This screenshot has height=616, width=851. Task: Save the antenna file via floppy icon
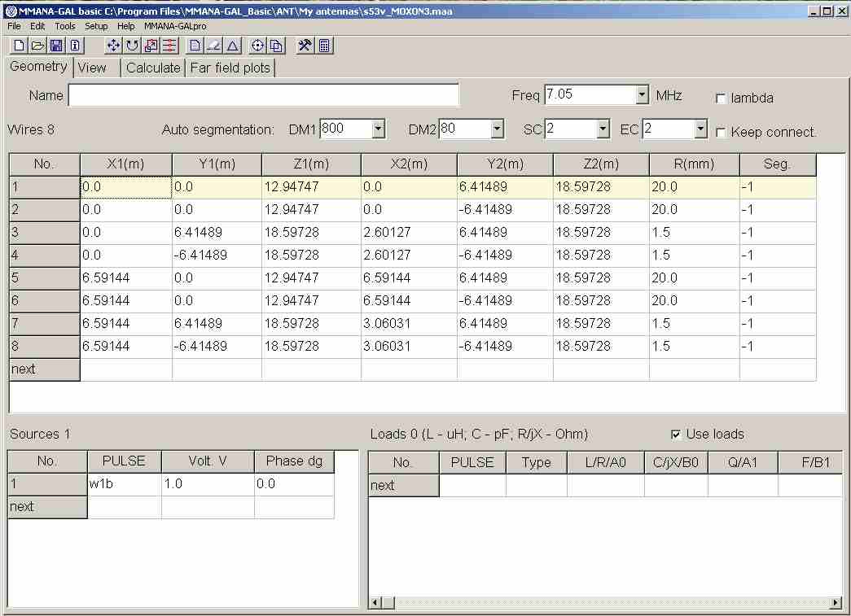56,46
